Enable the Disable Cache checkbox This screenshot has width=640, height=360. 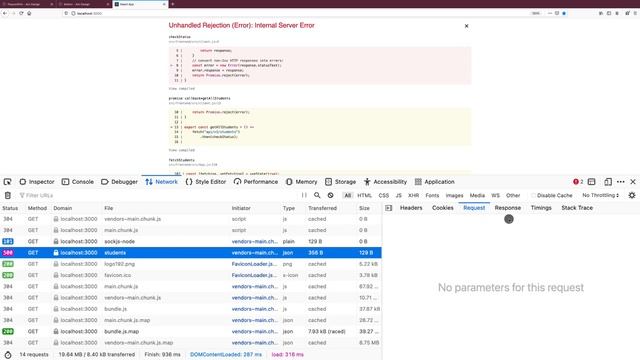[x=533, y=196]
